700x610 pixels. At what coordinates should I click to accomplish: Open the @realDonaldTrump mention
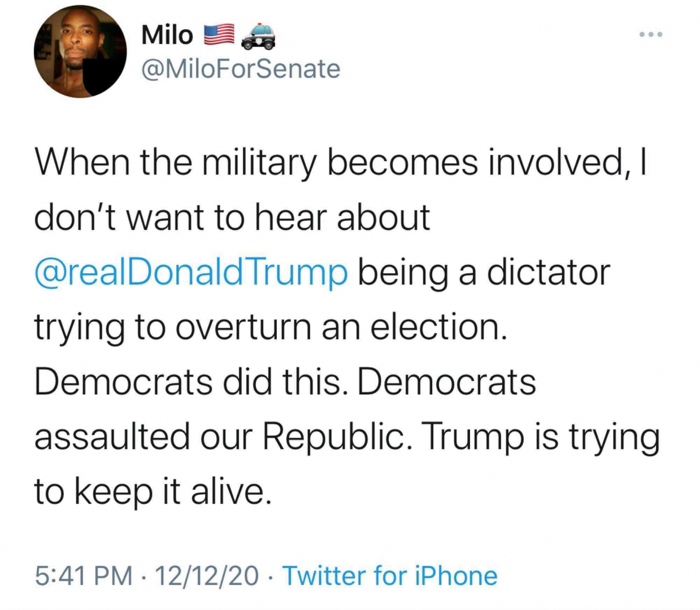coord(191,272)
